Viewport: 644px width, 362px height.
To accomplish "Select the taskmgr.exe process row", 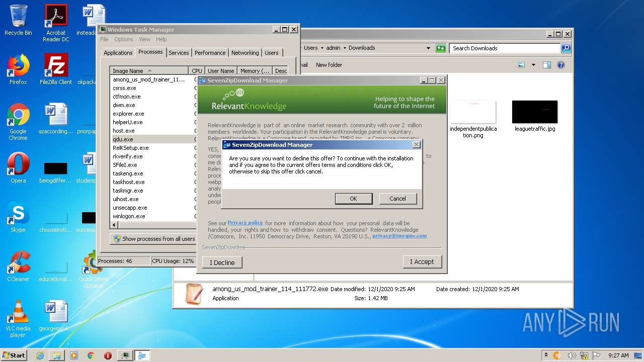I will [x=153, y=191].
